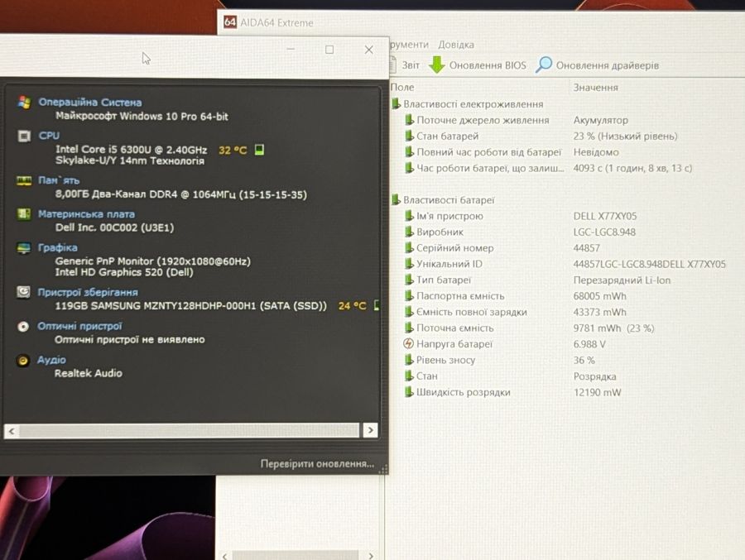Select the Властивості батареї group icon

click(x=397, y=200)
